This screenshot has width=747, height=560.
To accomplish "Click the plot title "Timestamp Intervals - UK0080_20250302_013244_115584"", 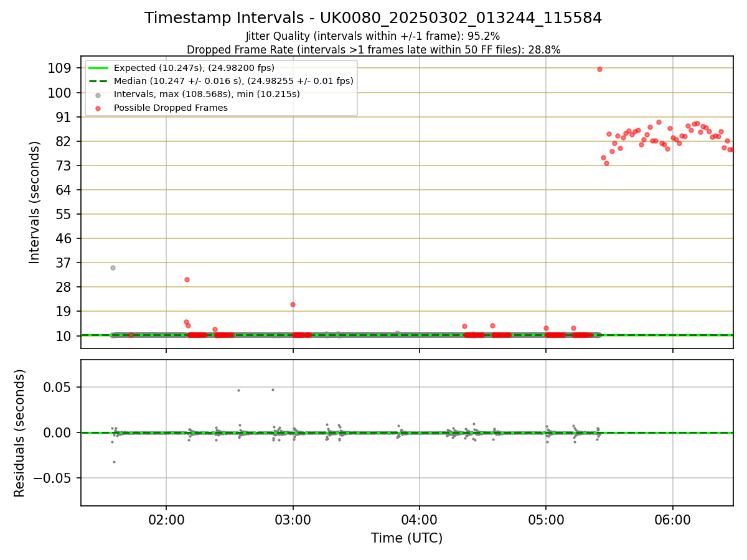I will (373, 18).
